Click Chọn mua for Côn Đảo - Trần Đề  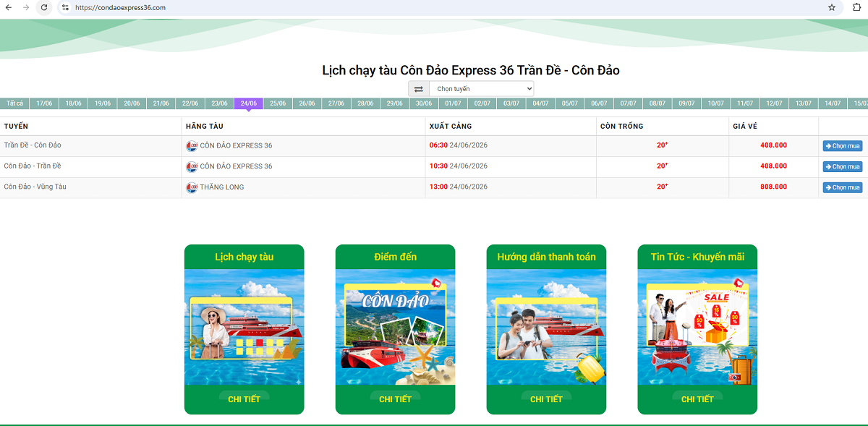(x=843, y=166)
